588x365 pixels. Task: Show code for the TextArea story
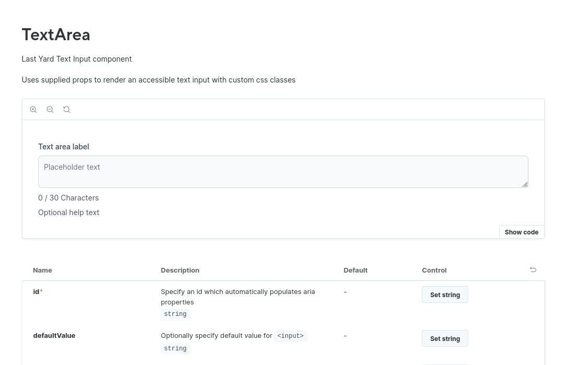(x=521, y=232)
